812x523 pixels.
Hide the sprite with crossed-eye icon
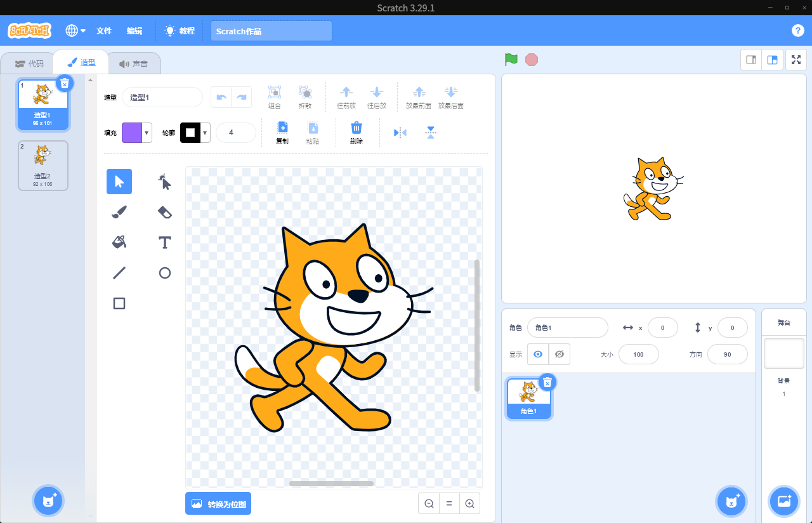(x=559, y=354)
